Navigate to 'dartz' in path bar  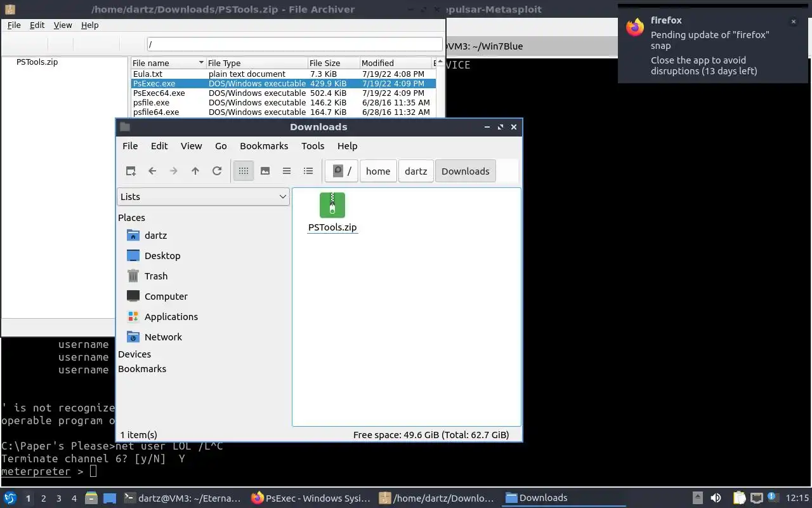416,171
